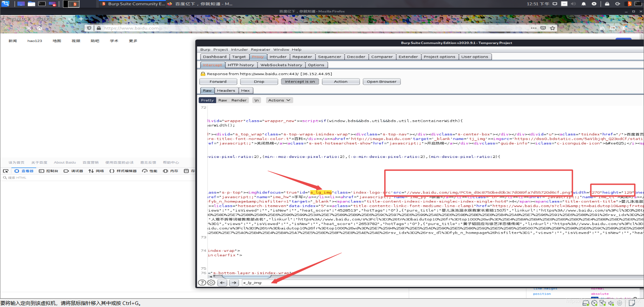Switch to the Decoder tab
Screen dimensions: 644x307
pyautogui.click(x=356, y=57)
